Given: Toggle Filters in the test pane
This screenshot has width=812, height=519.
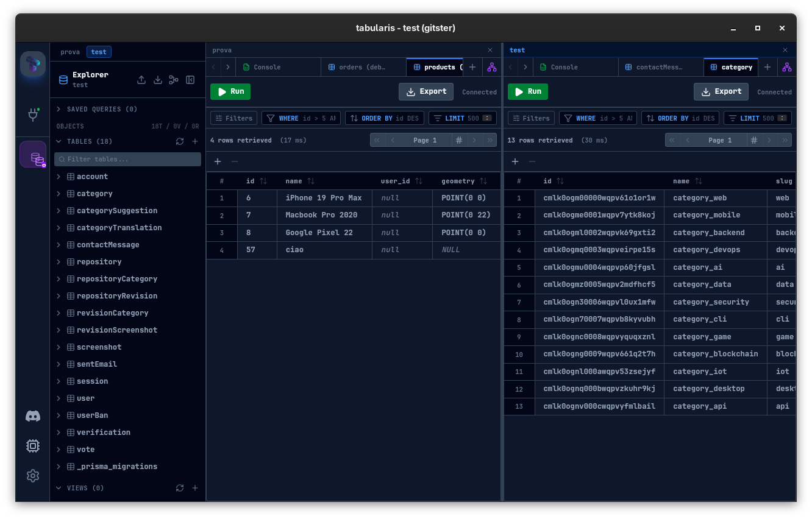Looking at the screenshot, I should [x=531, y=118].
